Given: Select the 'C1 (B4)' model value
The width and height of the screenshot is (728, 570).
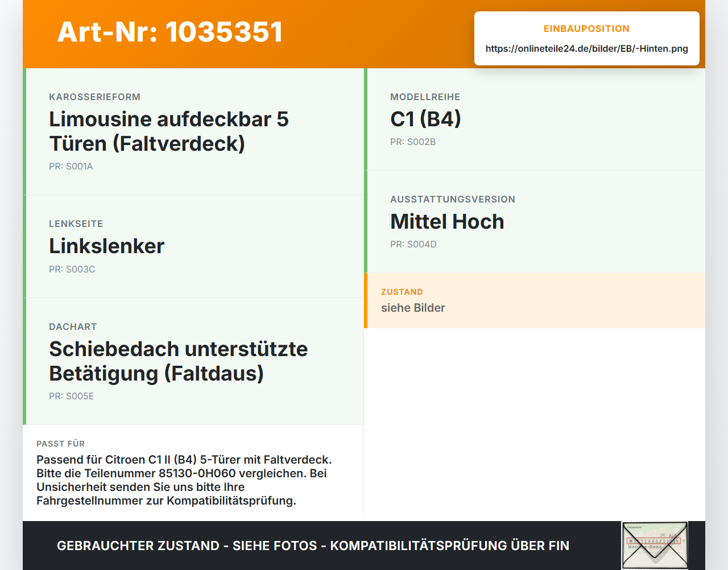Looking at the screenshot, I should click(x=425, y=119).
